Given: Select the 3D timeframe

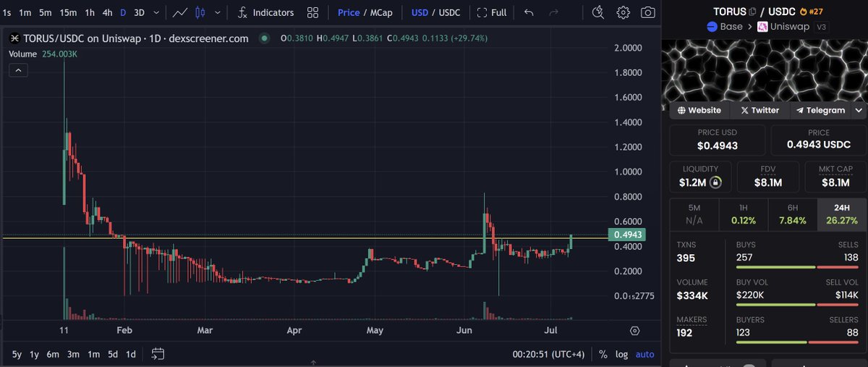Looking at the screenshot, I should pos(139,12).
